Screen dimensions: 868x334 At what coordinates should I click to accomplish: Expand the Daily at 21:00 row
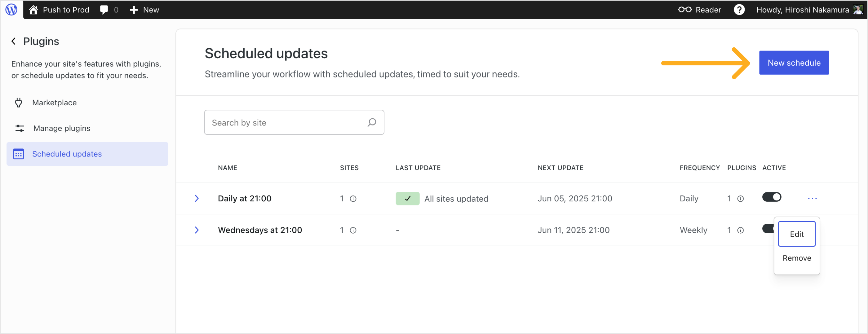point(197,198)
